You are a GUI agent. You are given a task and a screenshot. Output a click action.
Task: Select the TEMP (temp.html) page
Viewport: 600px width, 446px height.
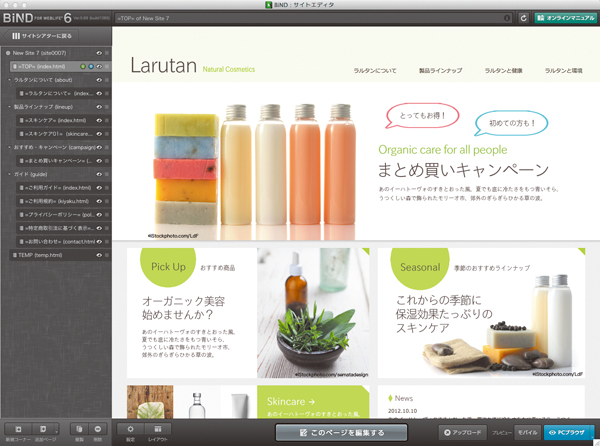coord(60,255)
